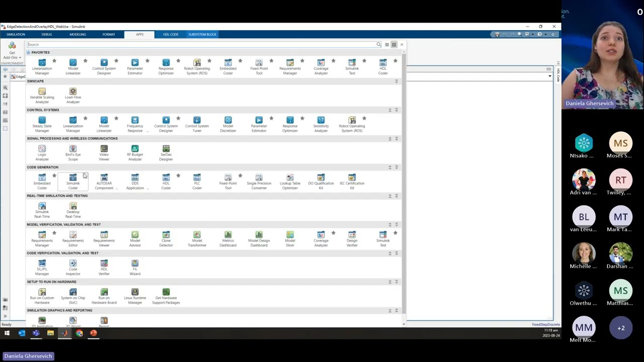This screenshot has width=644, height=362.
Task: Open the Clone Detector app
Action: pos(166,239)
